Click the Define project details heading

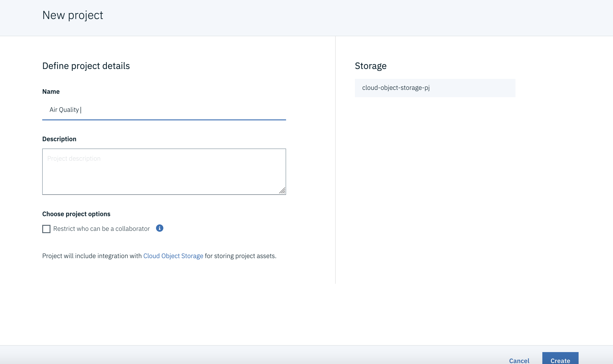(x=86, y=66)
